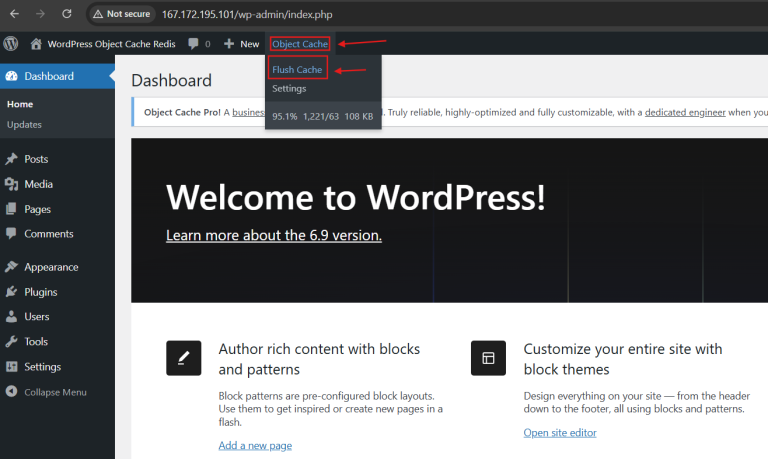This screenshot has height=459, width=768.
Task: Select the Home submenu item
Action: click(20, 104)
